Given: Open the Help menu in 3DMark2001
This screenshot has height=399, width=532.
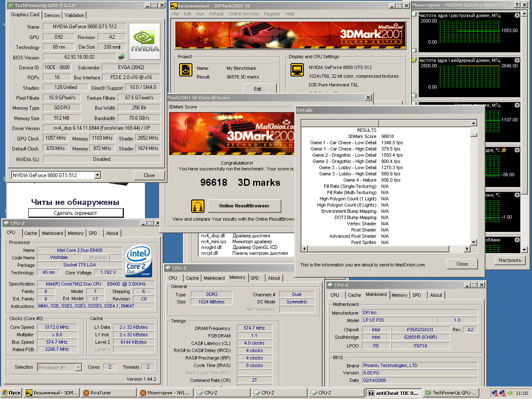Looking at the screenshot, I should point(290,14).
